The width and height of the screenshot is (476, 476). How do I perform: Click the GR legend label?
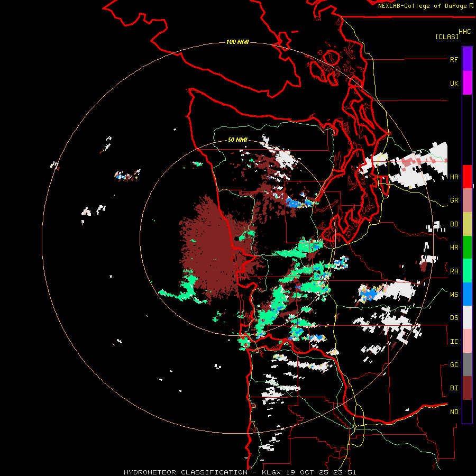[454, 200]
